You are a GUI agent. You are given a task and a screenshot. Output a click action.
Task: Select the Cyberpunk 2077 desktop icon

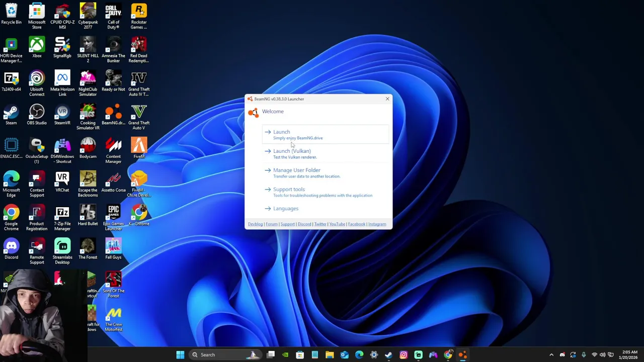[88, 17]
